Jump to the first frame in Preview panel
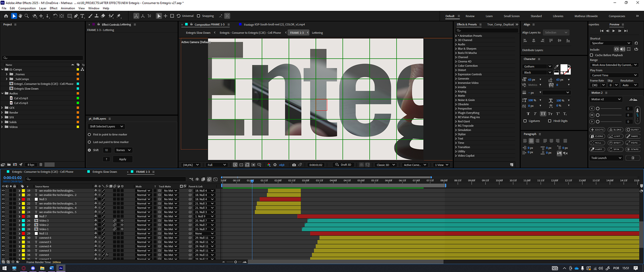Viewport: 644px width, 272px height. point(602,31)
